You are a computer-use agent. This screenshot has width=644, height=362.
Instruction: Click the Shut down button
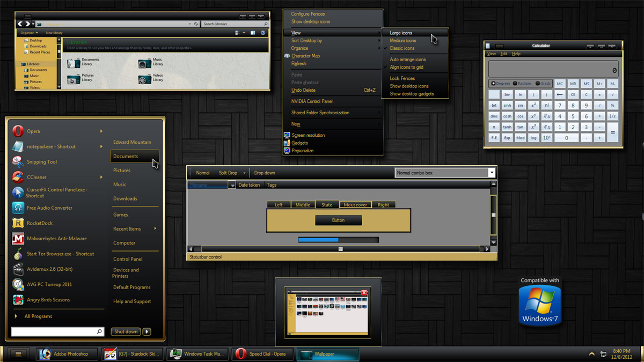[x=126, y=331]
